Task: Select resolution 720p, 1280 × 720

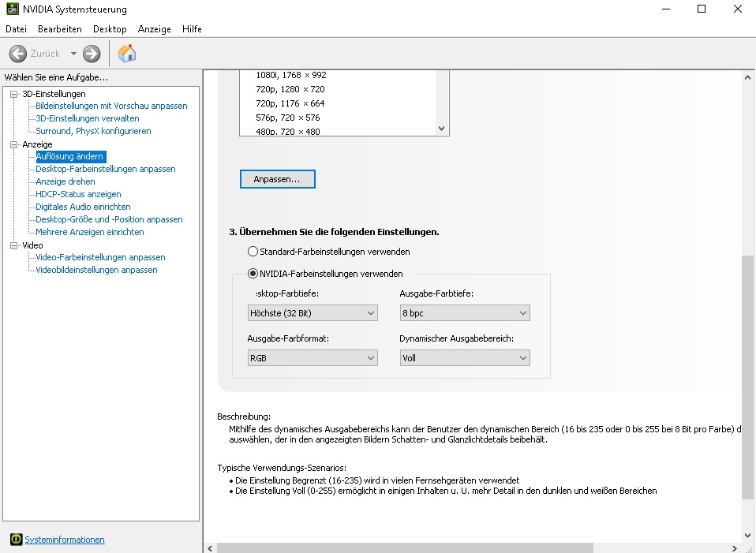Action: pos(290,89)
